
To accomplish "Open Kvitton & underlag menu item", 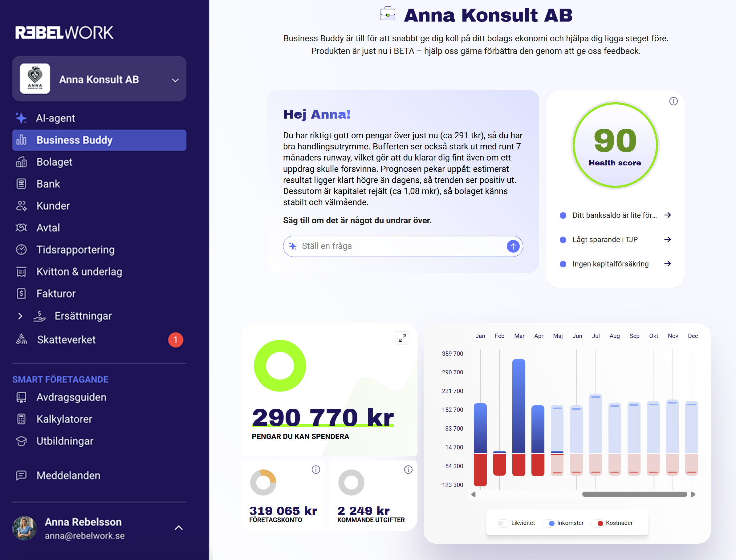I will (x=99, y=272).
